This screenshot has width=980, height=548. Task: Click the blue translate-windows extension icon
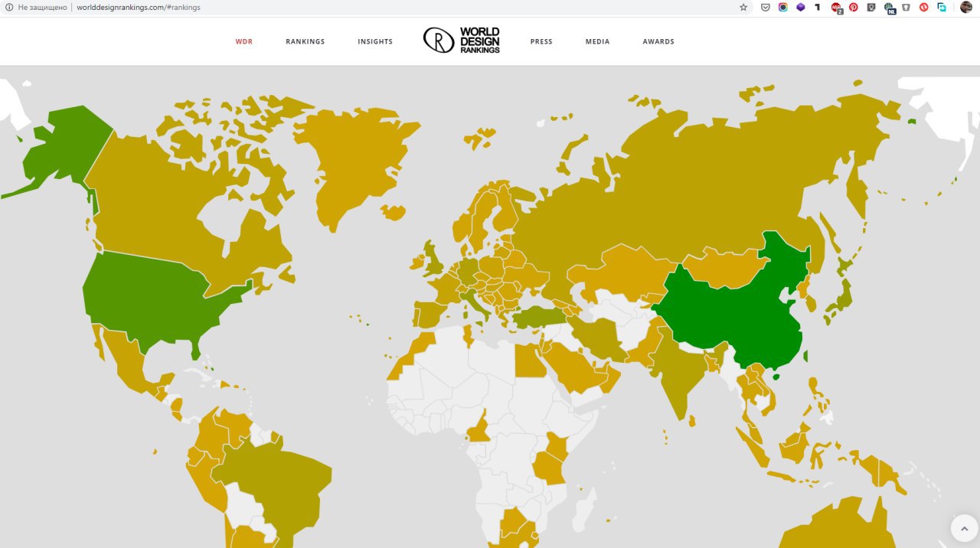click(942, 7)
